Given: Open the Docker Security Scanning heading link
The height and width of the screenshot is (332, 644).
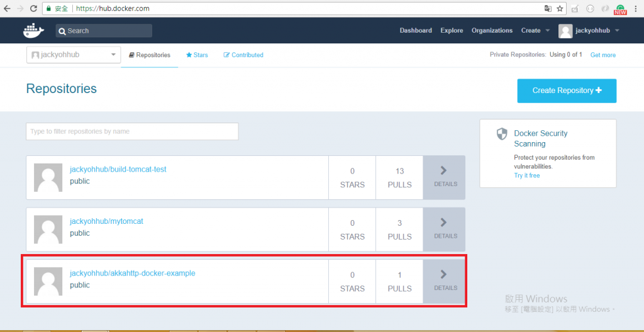Looking at the screenshot, I should (540, 138).
